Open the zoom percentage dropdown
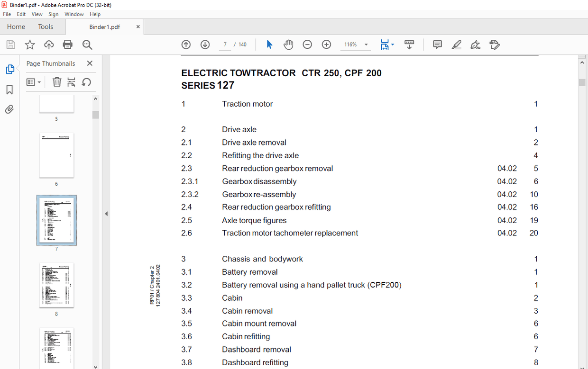This screenshot has width=588, height=369. tap(365, 44)
